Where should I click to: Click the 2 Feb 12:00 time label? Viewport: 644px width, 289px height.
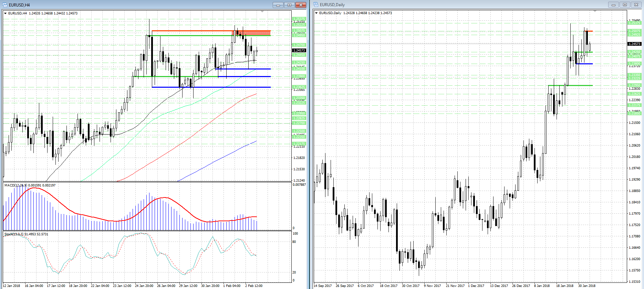click(x=254, y=286)
